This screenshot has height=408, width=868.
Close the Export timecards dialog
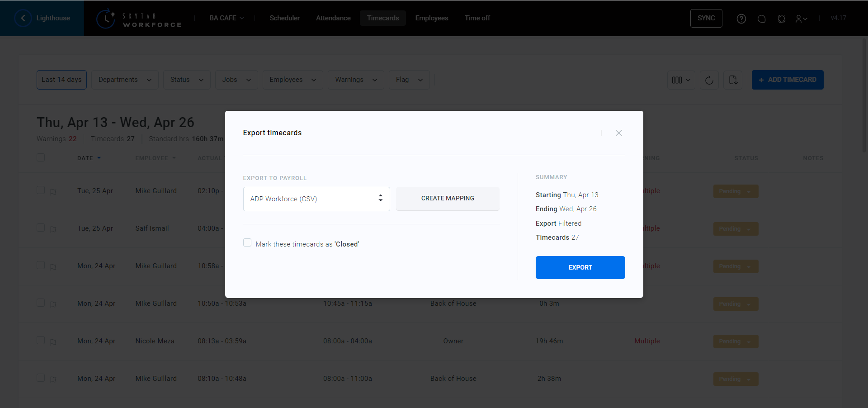click(x=618, y=133)
